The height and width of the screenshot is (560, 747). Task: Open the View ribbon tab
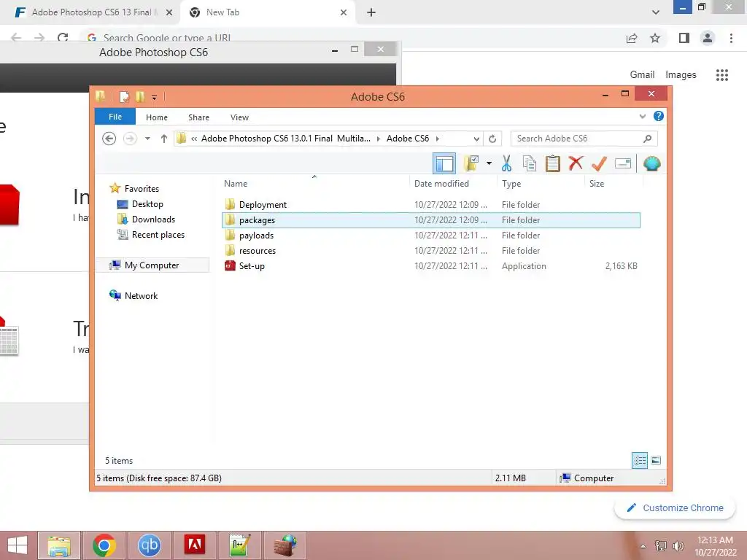pyautogui.click(x=239, y=117)
